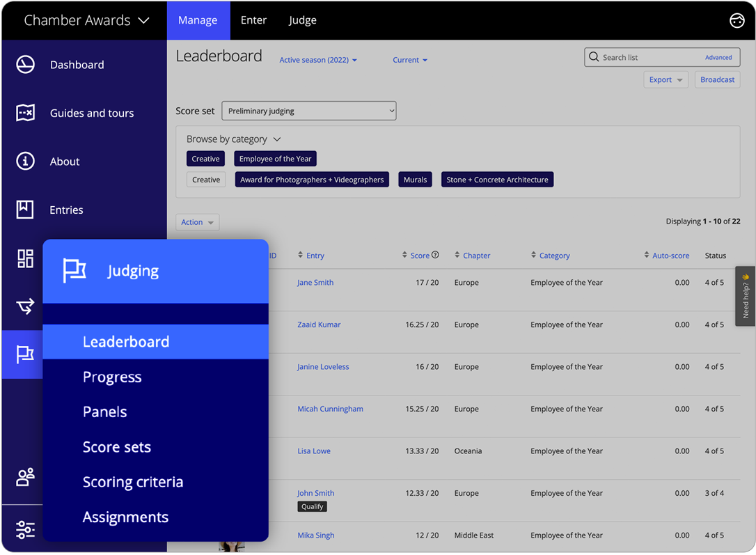Click the Entries bookmark icon
This screenshot has height=555, width=756.
(25, 210)
